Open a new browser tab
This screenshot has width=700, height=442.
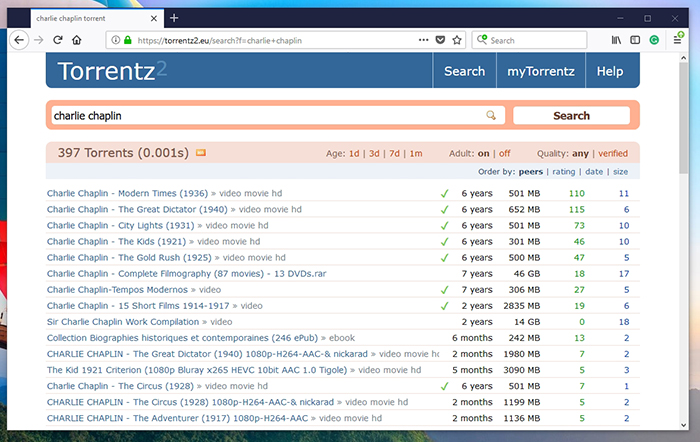point(174,18)
